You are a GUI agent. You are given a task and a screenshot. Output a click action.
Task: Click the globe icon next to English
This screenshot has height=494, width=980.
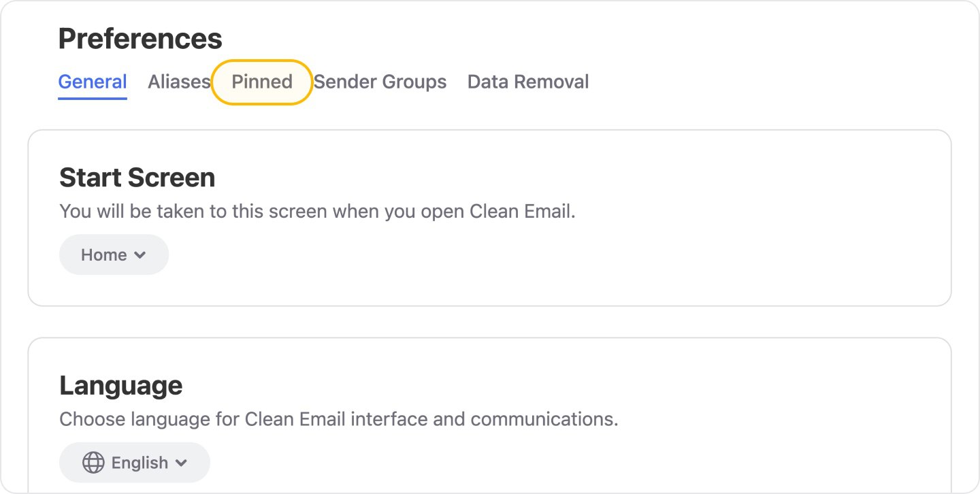coord(93,462)
